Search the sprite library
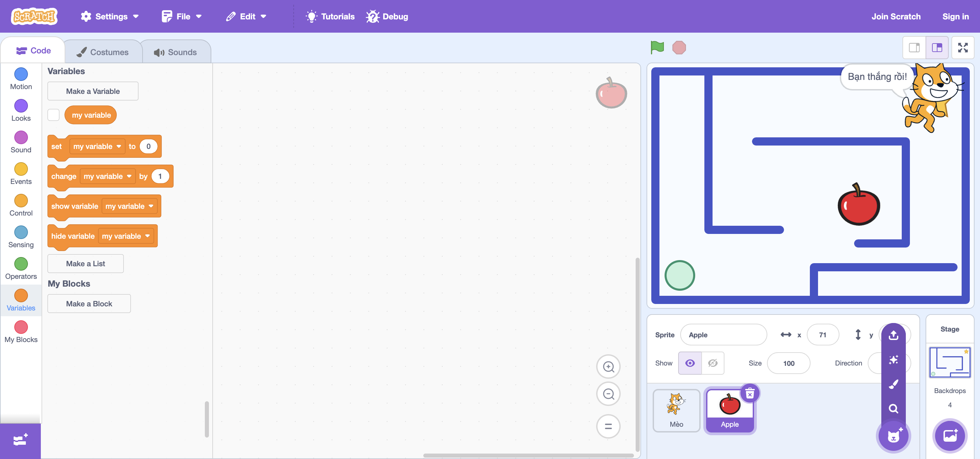980x459 pixels. pos(893,408)
